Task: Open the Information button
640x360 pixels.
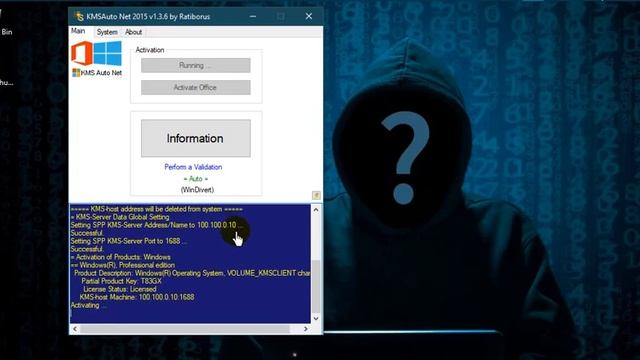Action: click(x=196, y=138)
